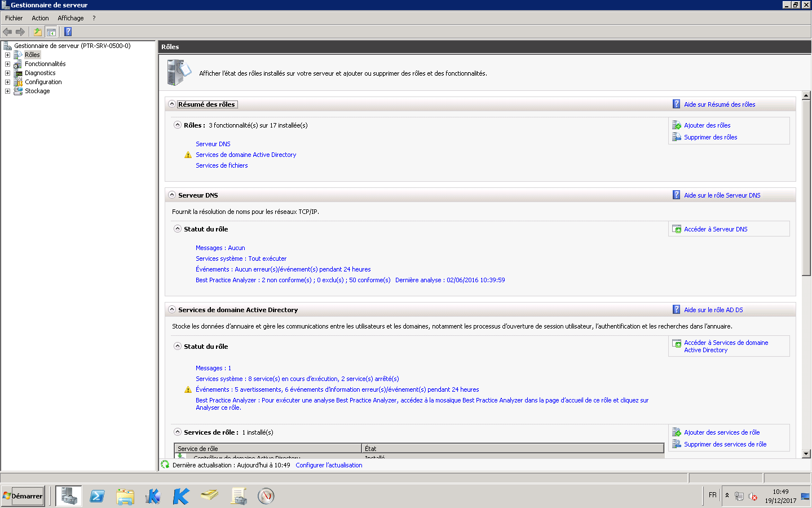Click the up-one-level folder toolbar icon
812x508 pixels.
pos(37,32)
